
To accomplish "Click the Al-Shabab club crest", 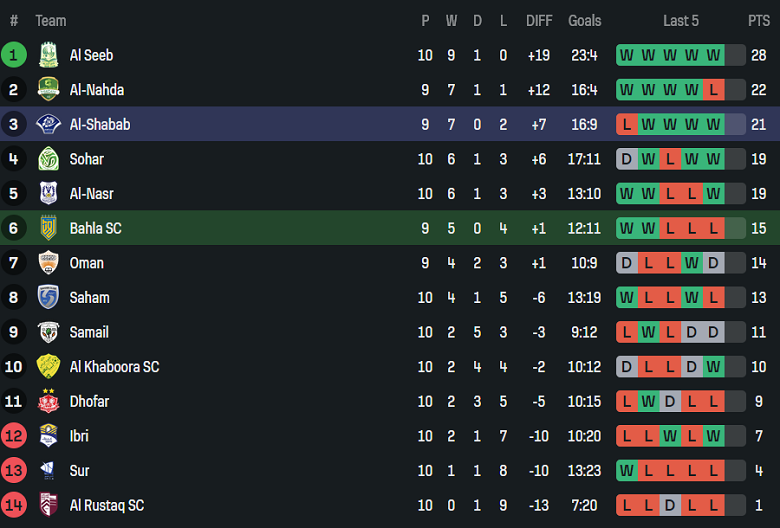I will [x=48, y=125].
